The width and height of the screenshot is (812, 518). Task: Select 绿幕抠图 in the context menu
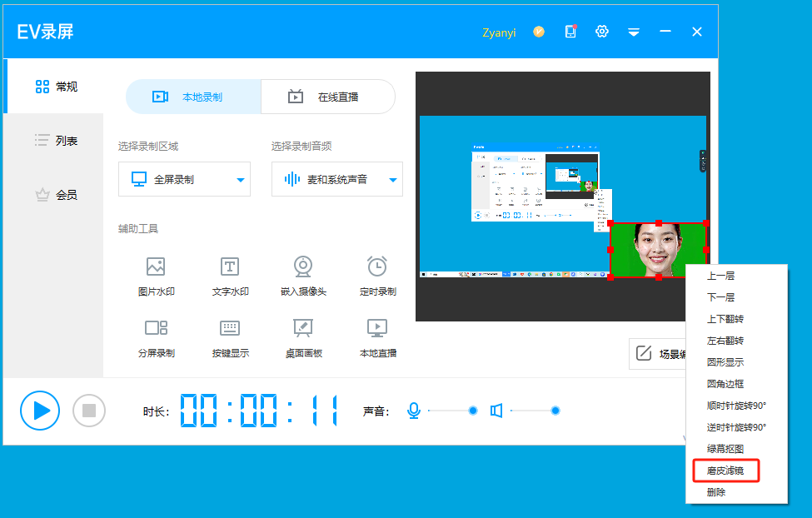click(x=725, y=449)
